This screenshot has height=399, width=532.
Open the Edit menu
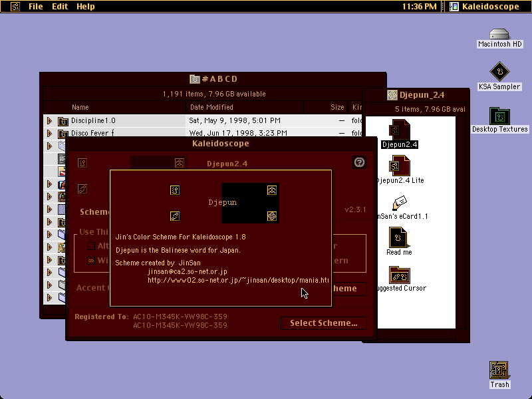coord(60,7)
